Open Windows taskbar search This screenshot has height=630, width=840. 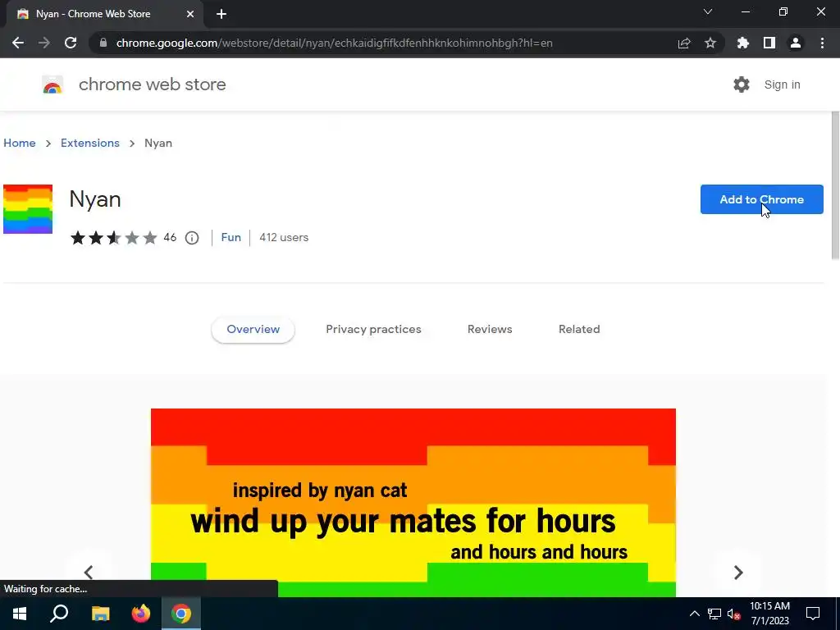point(59,614)
